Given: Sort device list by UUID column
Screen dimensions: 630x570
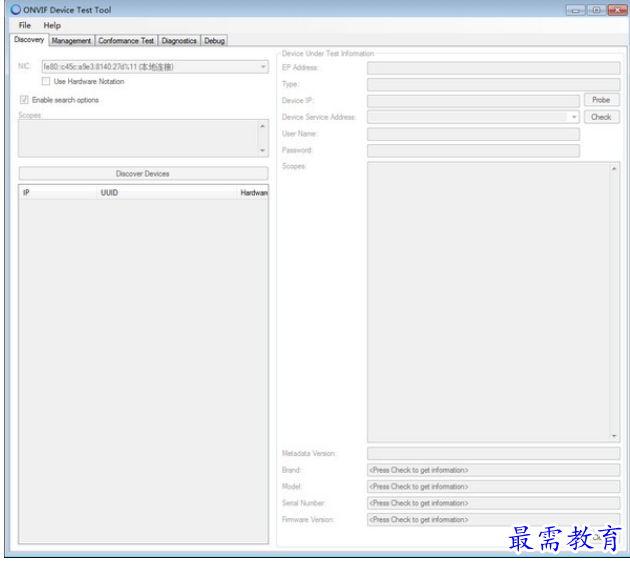Looking at the screenshot, I should click(167, 193).
